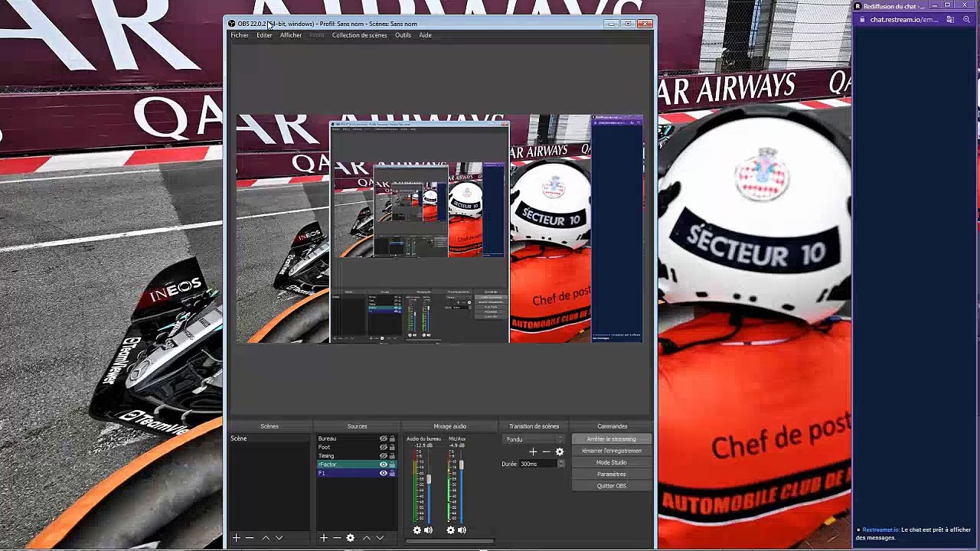Screen dimensions: 980x551
Task: Click the site lock icon in chat address bar
Action: click(862, 19)
